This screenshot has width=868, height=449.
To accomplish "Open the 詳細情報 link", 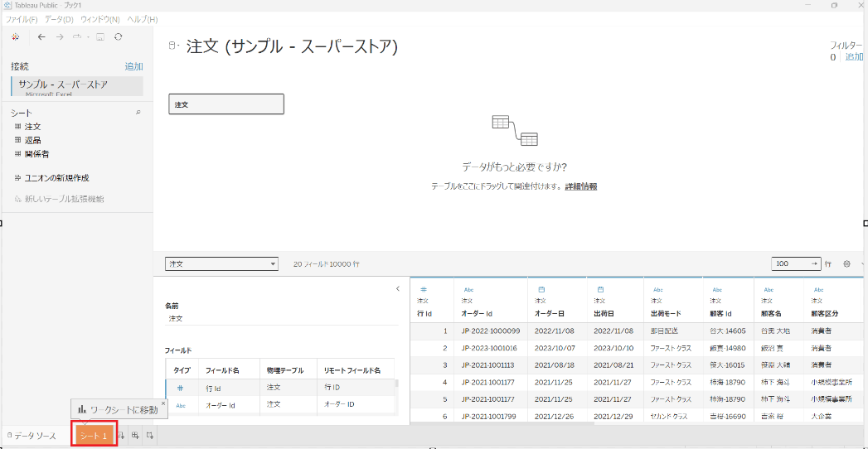I will pyautogui.click(x=580, y=187).
